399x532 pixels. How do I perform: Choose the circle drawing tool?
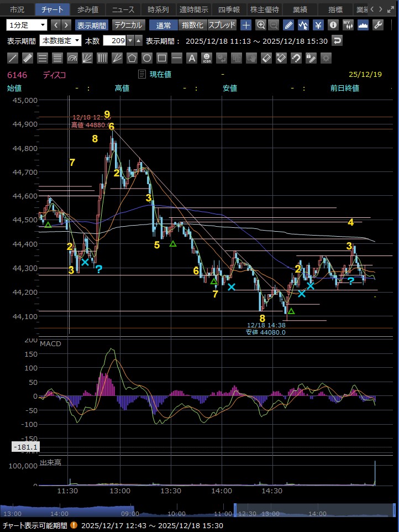[147, 58]
